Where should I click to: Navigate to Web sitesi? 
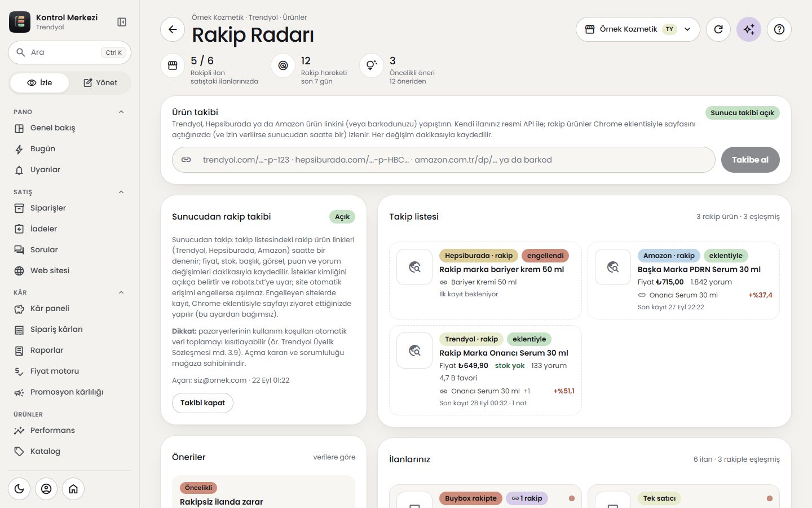(69, 271)
